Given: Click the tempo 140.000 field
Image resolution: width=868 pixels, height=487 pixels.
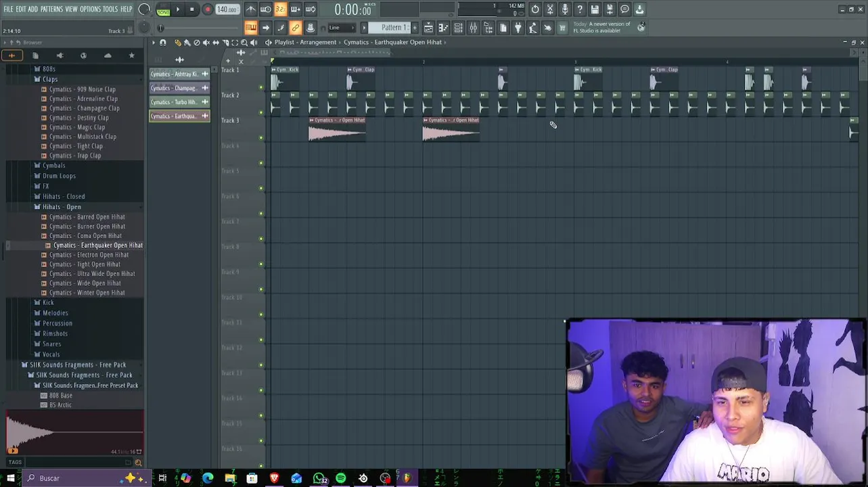Looking at the screenshot, I should (x=227, y=9).
